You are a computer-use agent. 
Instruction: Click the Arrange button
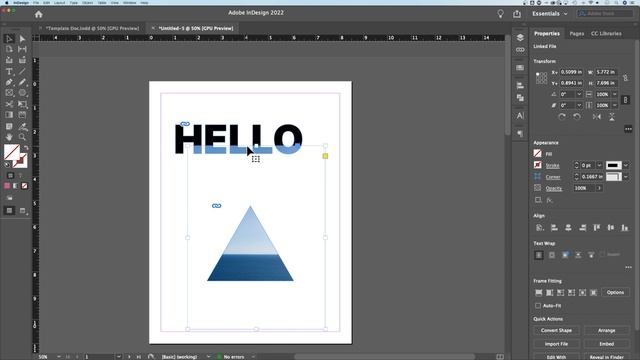(x=607, y=330)
